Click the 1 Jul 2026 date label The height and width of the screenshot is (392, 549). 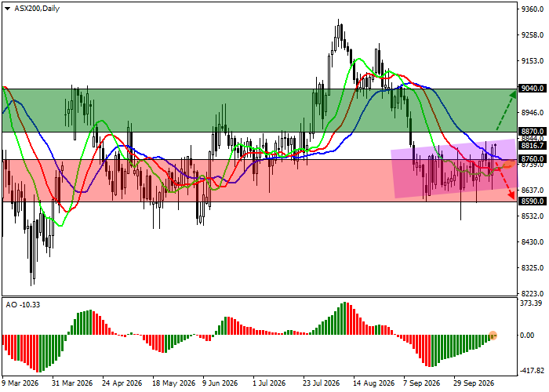270,383
